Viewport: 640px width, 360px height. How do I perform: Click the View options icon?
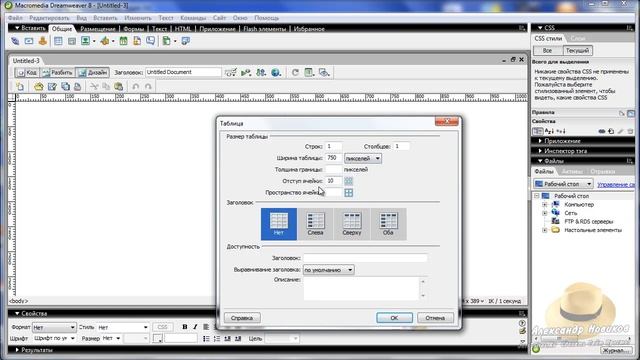[x=309, y=73]
